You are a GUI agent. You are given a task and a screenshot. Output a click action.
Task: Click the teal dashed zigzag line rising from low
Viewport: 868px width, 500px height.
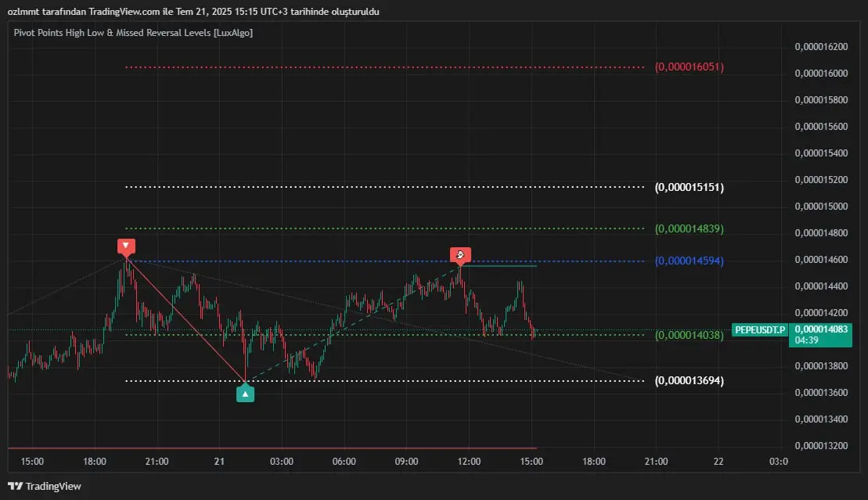(x=353, y=325)
